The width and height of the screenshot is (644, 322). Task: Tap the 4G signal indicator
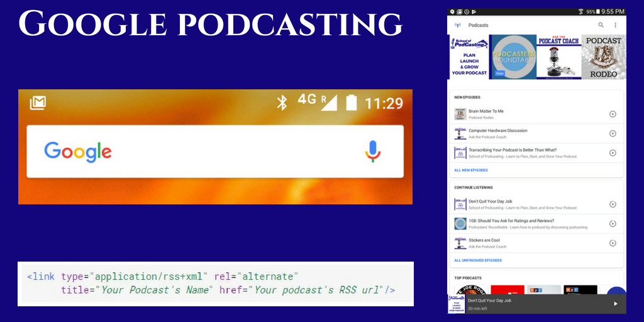318,103
